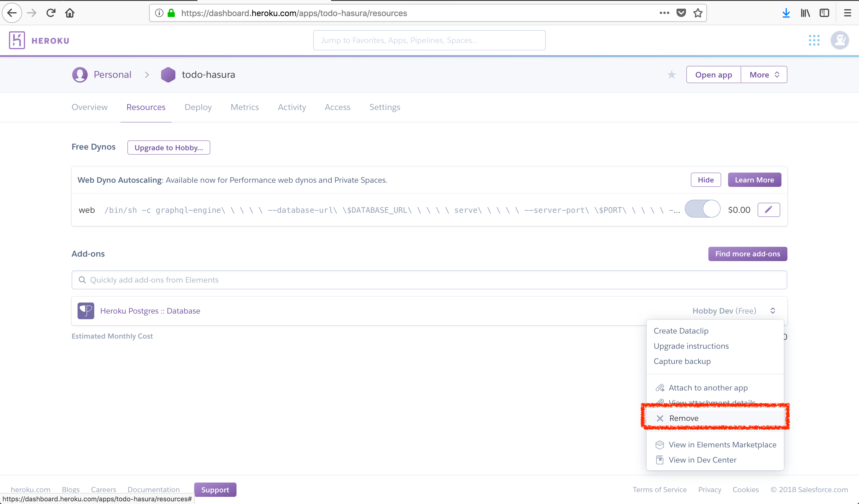Toggle the web dyno switch
Screen dimensions: 859x504
(702, 209)
